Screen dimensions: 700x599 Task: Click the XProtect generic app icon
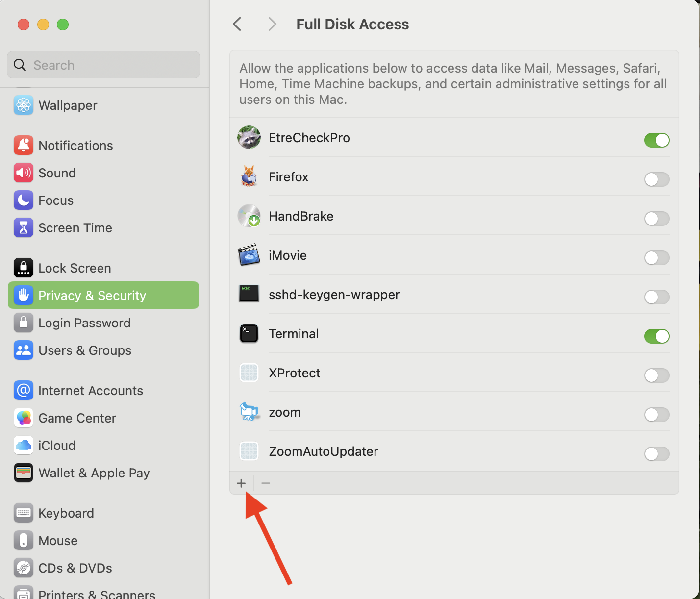click(x=249, y=373)
